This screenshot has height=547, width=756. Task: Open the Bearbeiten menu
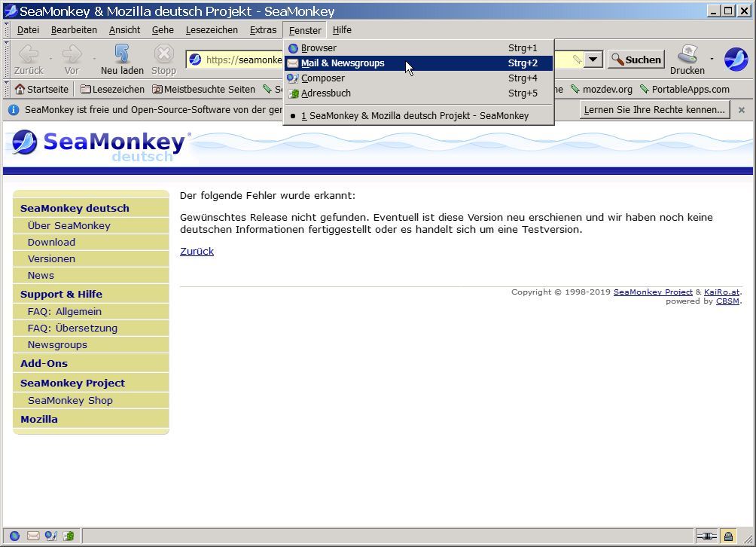tap(74, 30)
